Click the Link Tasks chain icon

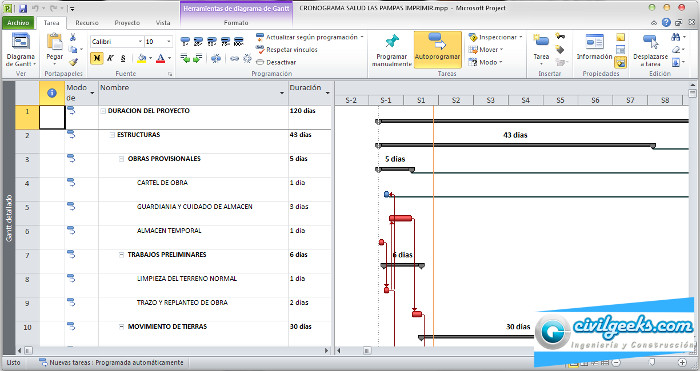tap(234, 58)
